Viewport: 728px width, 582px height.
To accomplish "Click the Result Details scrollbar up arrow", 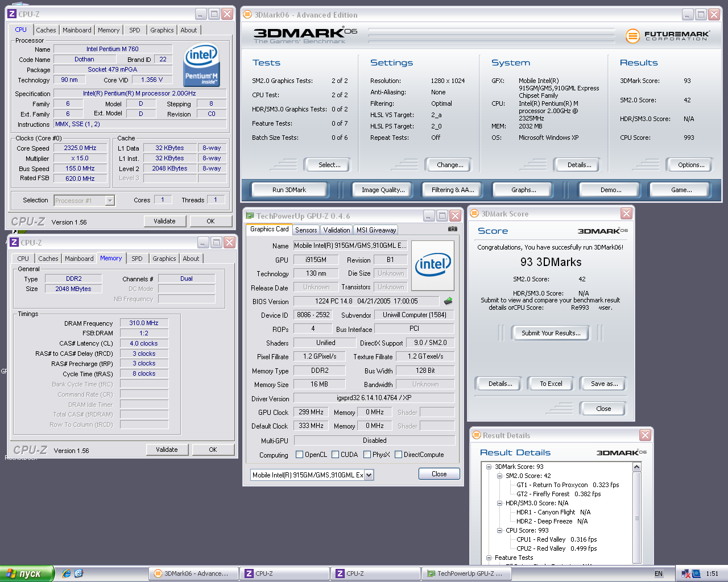I will tap(637, 467).
